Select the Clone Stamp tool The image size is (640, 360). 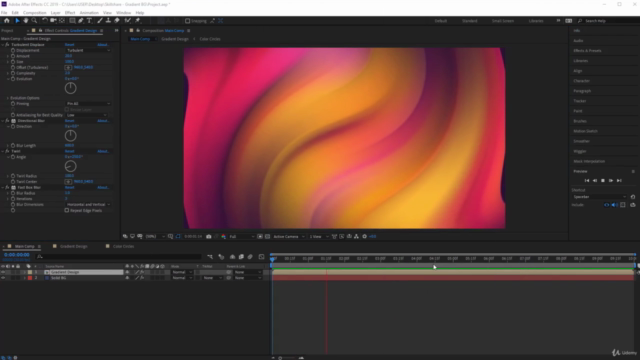[108, 20]
